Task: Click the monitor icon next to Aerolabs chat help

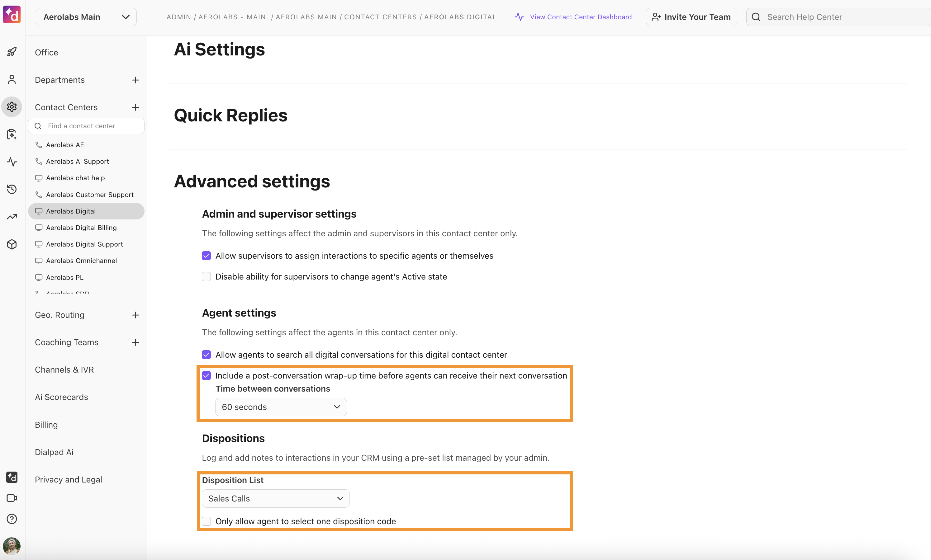Action: click(39, 178)
